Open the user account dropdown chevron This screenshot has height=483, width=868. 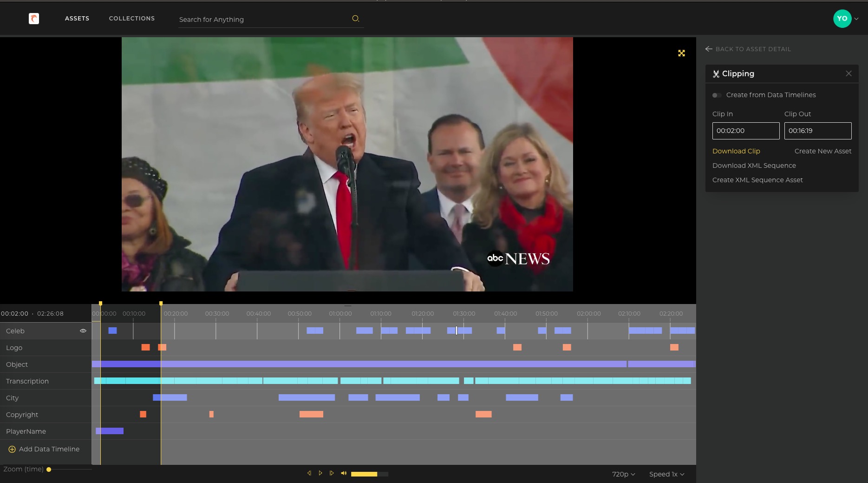(856, 19)
